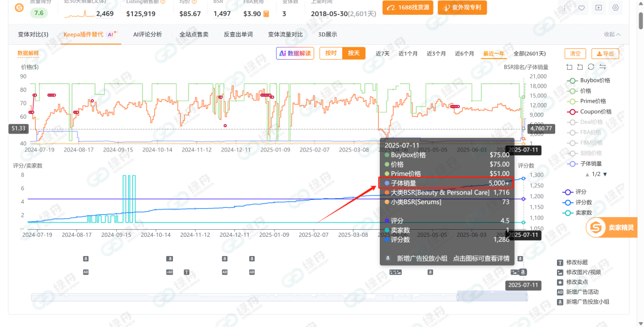Screen dimensions: 644x327
Task: Click the heart favorite icon
Action: click(581, 8)
